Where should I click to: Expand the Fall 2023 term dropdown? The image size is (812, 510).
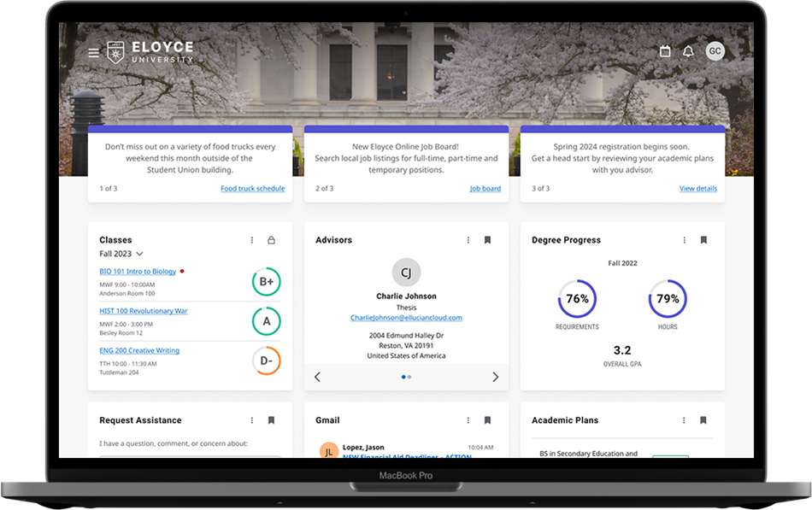121,254
